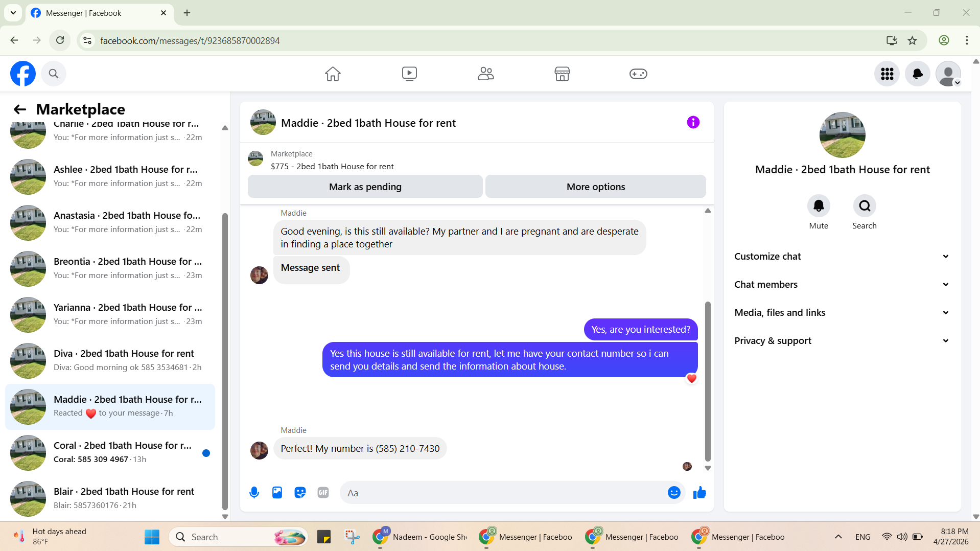Install app icon in address bar
This screenshot has height=551, width=980.
[x=892, y=40]
